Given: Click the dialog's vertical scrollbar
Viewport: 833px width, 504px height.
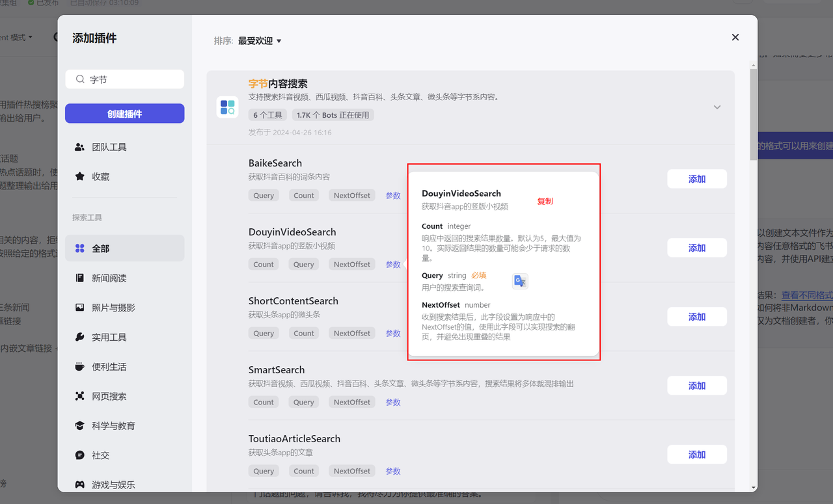Looking at the screenshot, I should (754, 114).
